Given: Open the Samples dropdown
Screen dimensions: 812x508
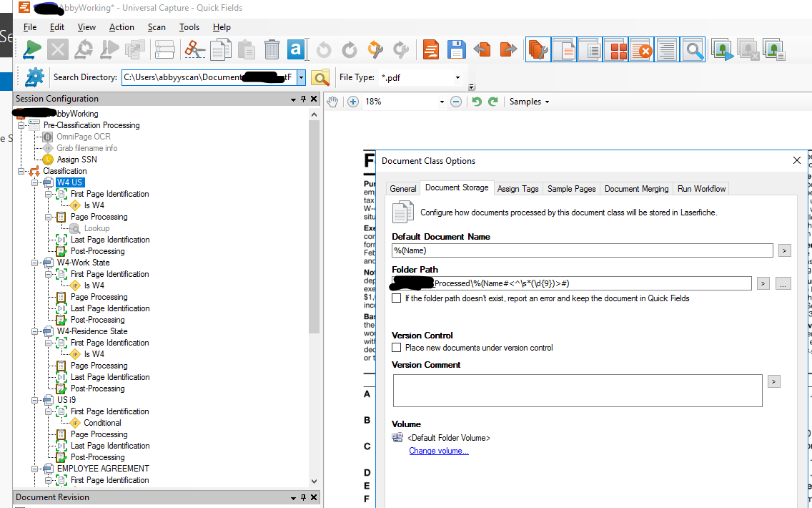Looking at the screenshot, I should click(529, 102).
